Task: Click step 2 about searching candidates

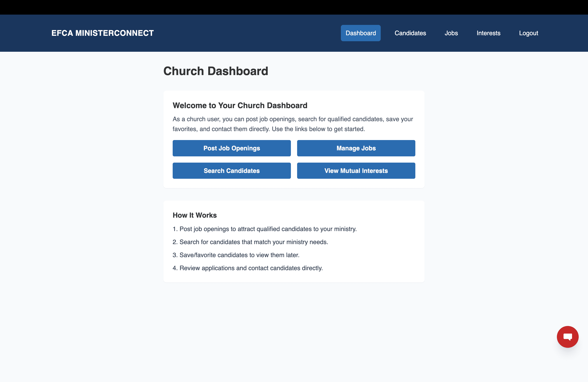Action: pyautogui.click(x=250, y=242)
